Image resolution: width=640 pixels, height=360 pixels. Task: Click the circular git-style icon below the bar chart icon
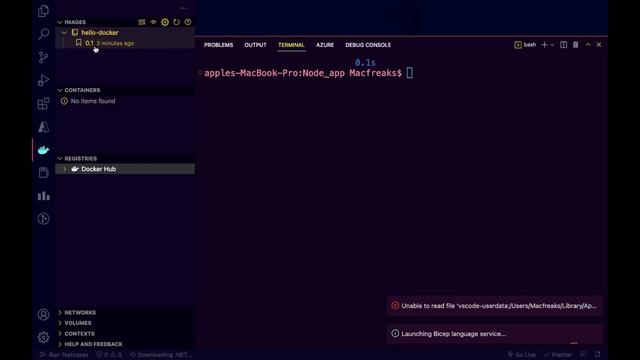(x=43, y=219)
